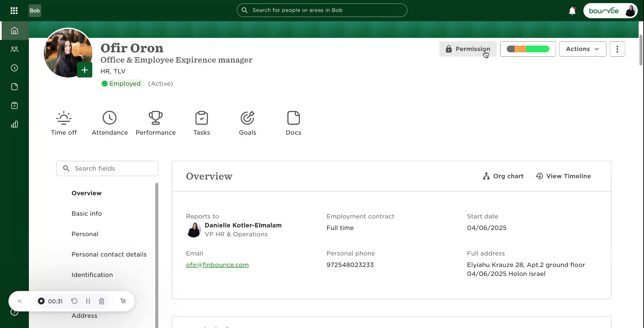Open Personal contact details
The image size is (644, 328).
(x=109, y=254)
